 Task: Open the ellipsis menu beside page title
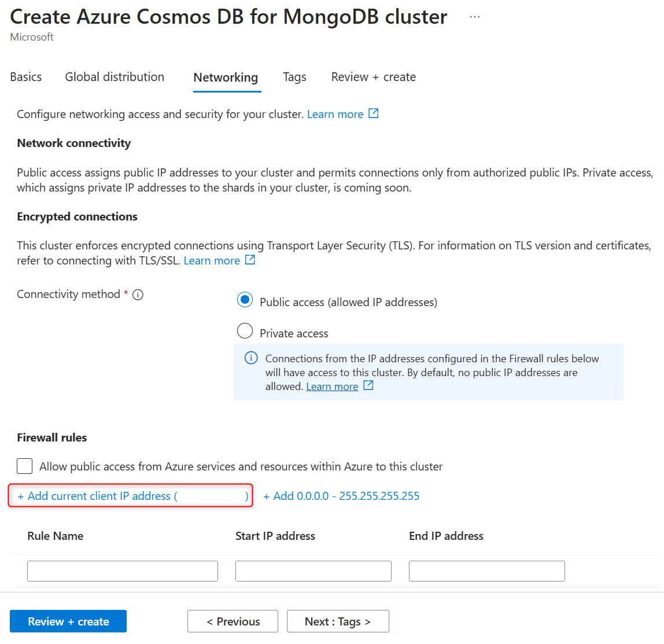pos(475,17)
